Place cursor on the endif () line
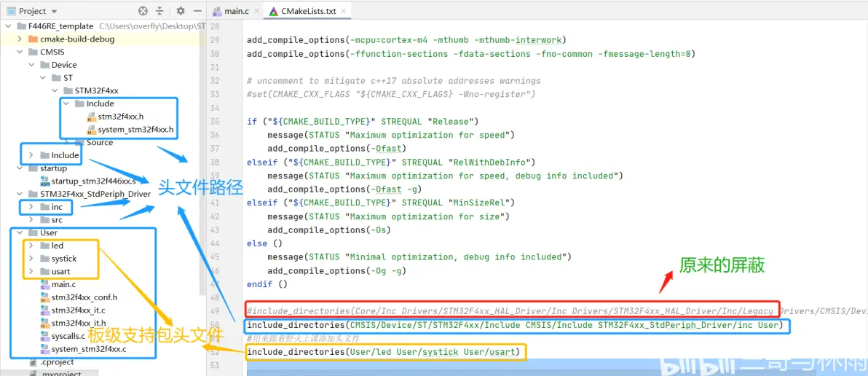The width and height of the screenshot is (868, 376). pyautogui.click(x=267, y=284)
